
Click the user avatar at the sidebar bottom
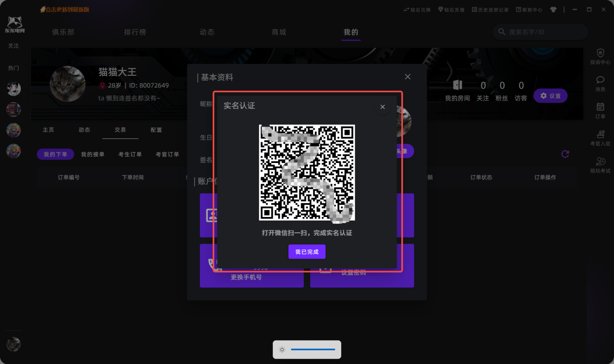[14, 344]
